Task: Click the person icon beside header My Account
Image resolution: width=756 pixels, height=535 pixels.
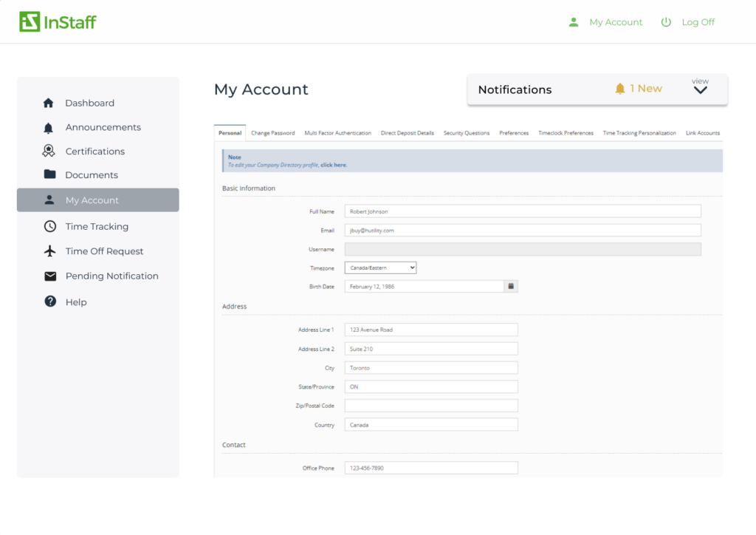Action: point(573,22)
